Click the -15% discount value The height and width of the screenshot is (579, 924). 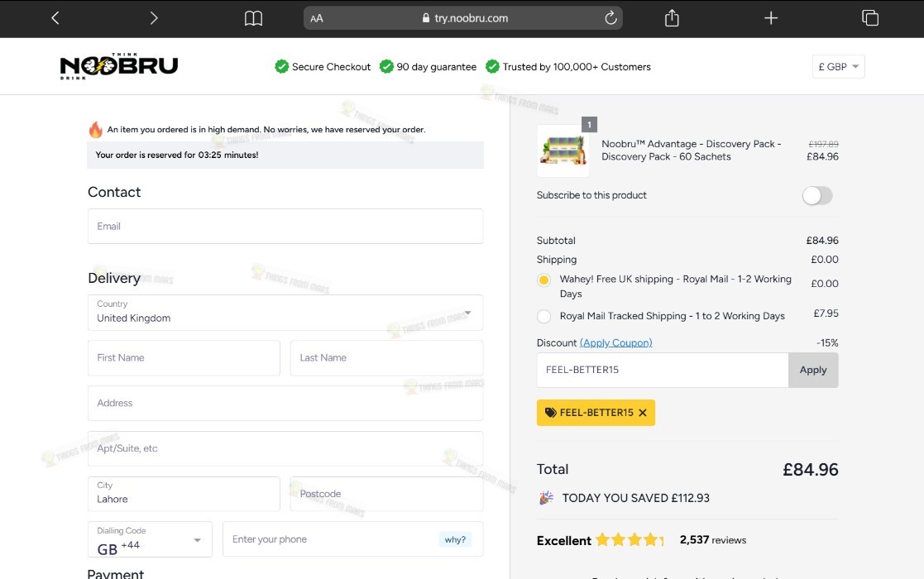pos(827,342)
